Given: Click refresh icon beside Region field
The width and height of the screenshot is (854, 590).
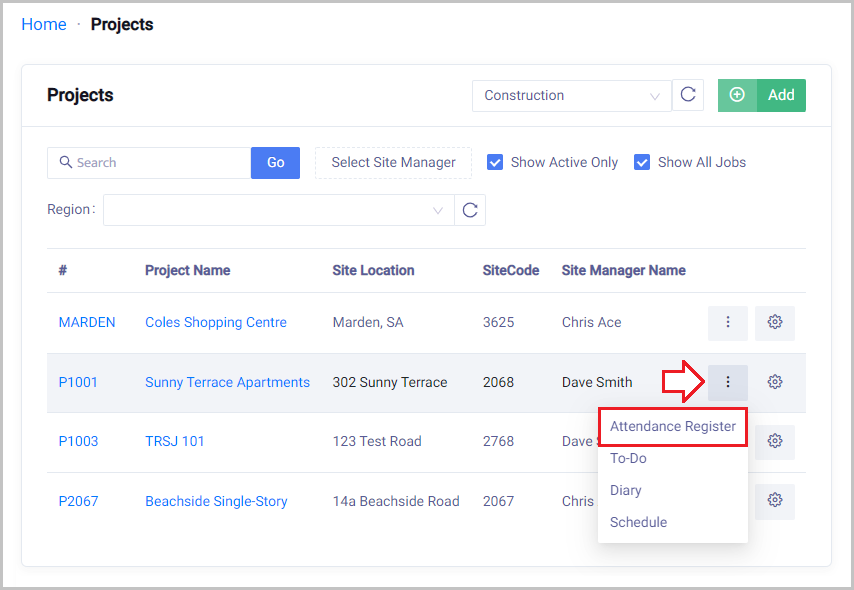Looking at the screenshot, I should pyautogui.click(x=470, y=210).
